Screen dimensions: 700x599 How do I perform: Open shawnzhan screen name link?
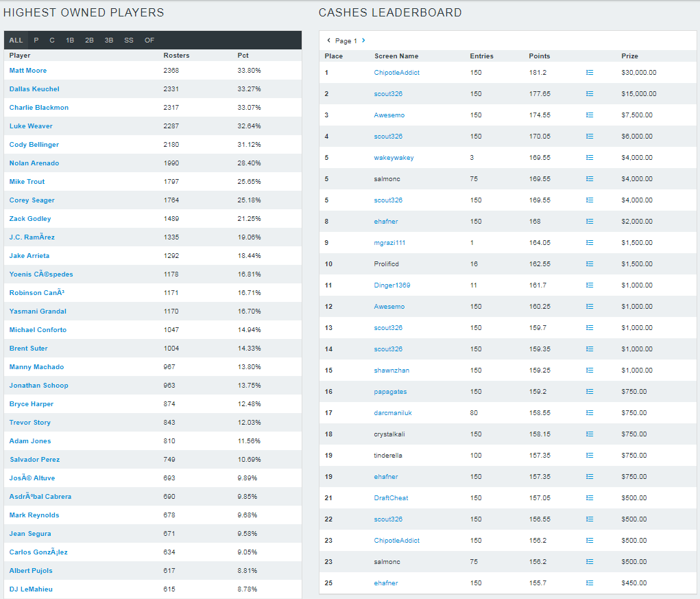click(x=391, y=371)
